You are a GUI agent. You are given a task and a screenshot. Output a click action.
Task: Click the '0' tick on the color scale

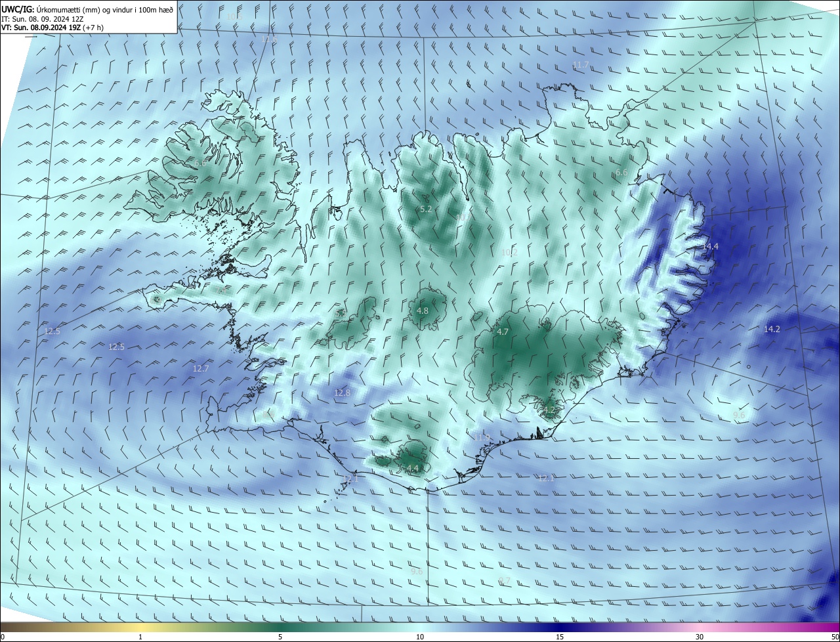[x=3, y=637]
